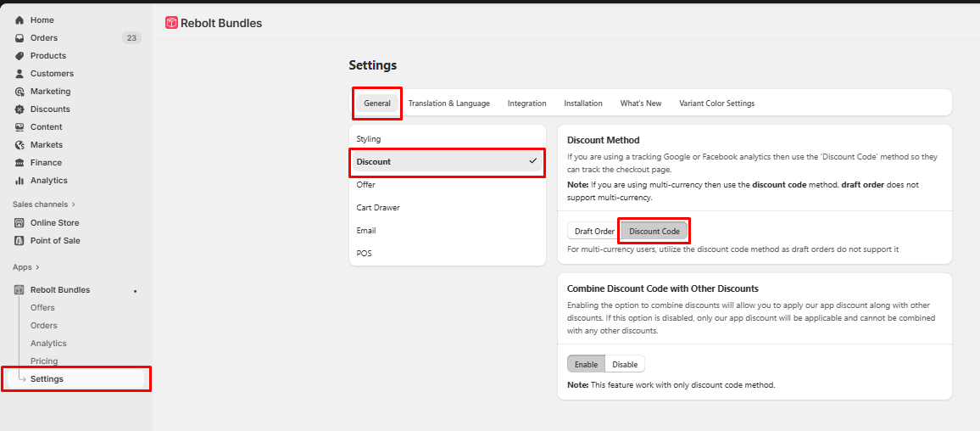Image resolution: width=980 pixels, height=431 pixels.
Task: Click the Marketing target icon
Action: pyautogui.click(x=19, y=92)
